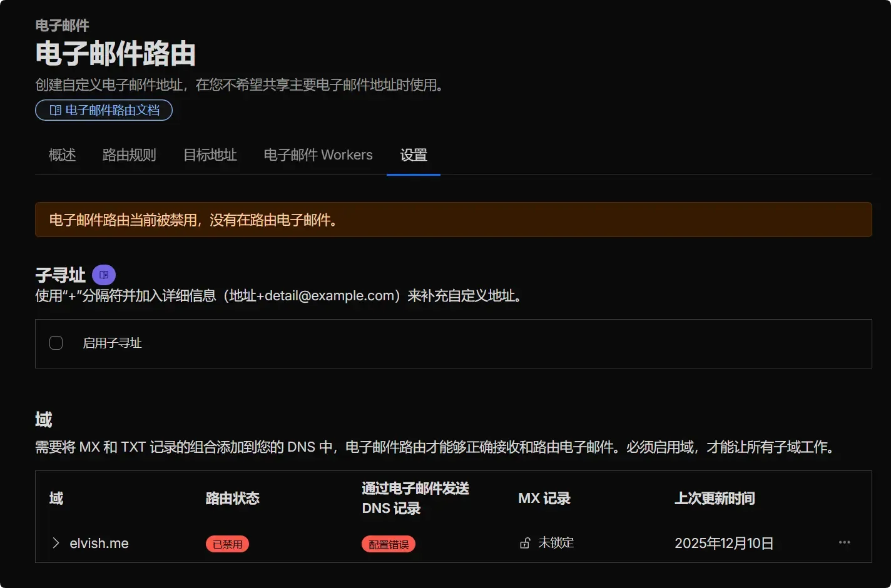The image size is (891, 588).
Task: Click the red 已禁用 routing status badge
Action: (x=227, y=544)
